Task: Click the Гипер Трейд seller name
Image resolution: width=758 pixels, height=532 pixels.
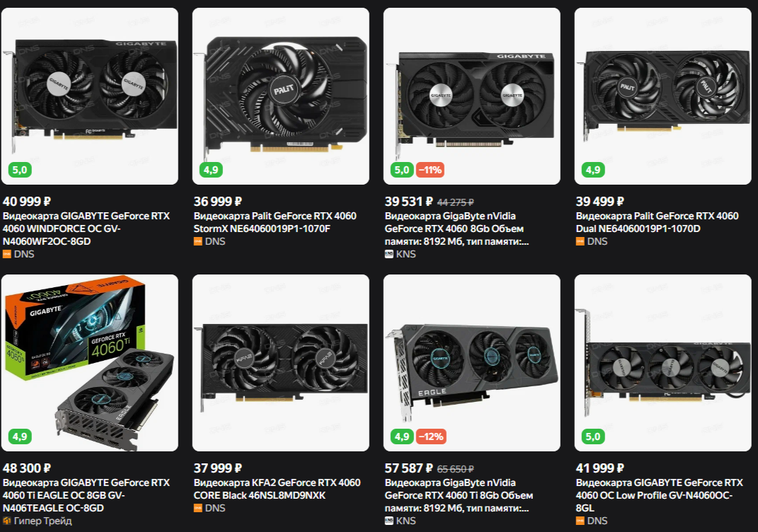Action: tap(42, 521)
